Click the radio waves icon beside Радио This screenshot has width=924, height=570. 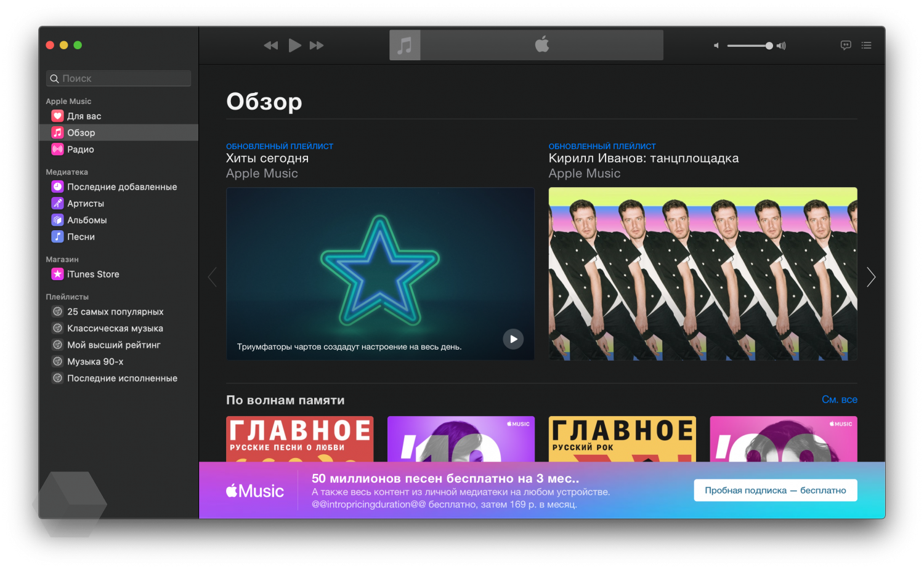57,149
